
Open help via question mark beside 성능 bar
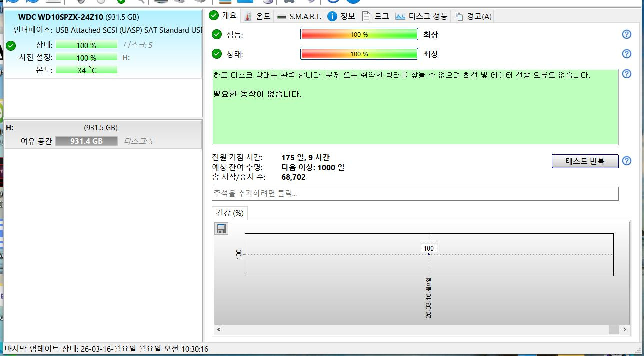[626, 34]
